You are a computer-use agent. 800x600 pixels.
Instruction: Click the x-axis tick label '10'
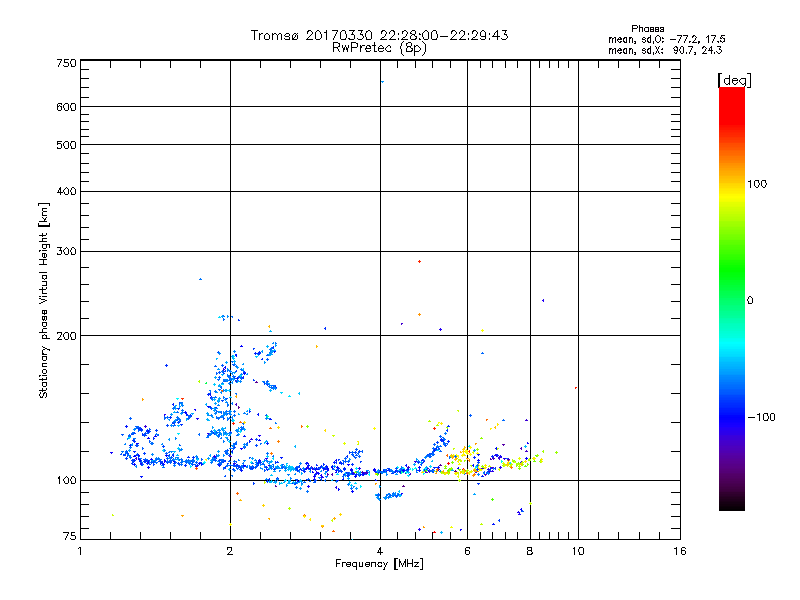point(578,551)
